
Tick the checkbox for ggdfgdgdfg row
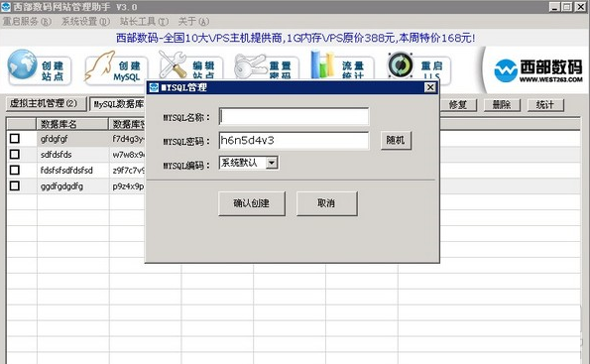point(15,185)
